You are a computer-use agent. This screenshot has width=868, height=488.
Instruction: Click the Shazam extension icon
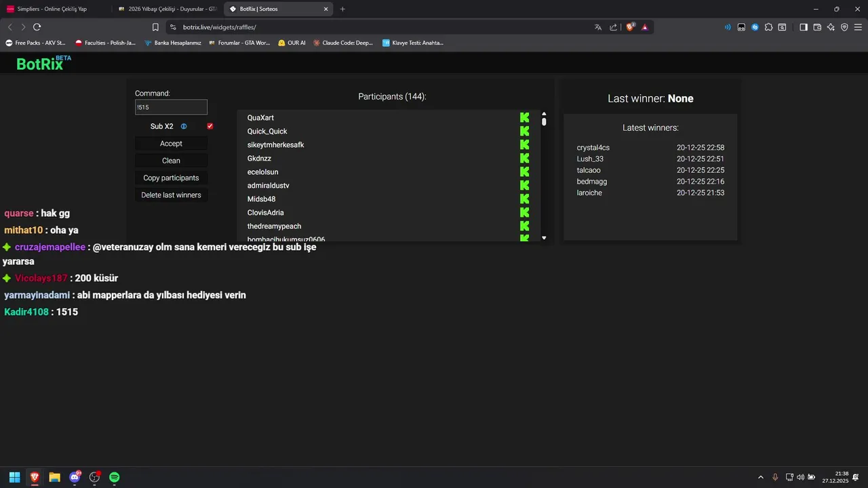click(755, 27)
